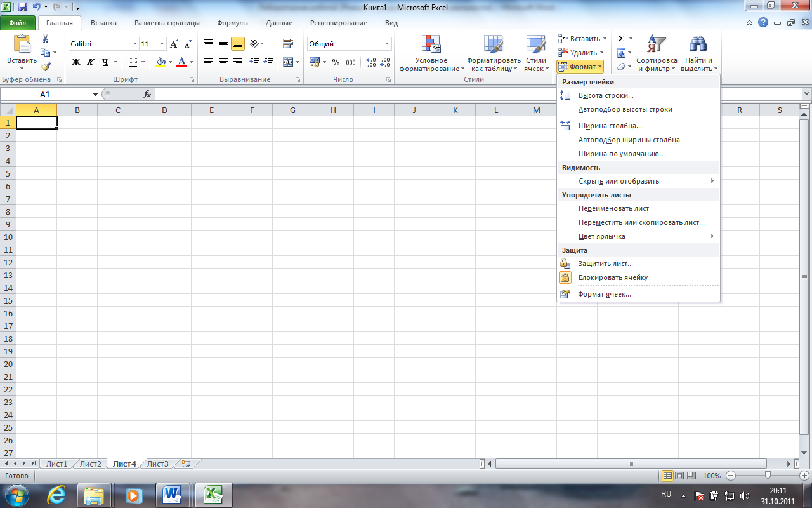Image resolution: width=812 pixels, height=508 pixels.
Task: Click the decrease decimal icon
Action: [x=385, y=62]
